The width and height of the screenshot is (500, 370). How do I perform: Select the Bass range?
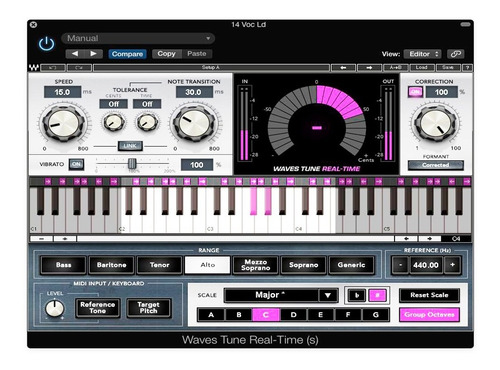coord(63,265)
